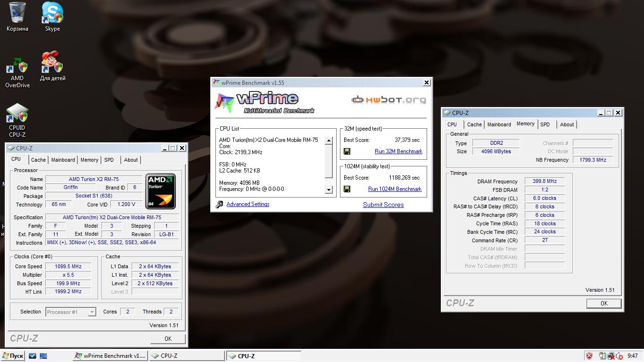Click the Run 32M Benchmark link
Image resolution: width=644 pixels, height=362 pixels.
398,151
